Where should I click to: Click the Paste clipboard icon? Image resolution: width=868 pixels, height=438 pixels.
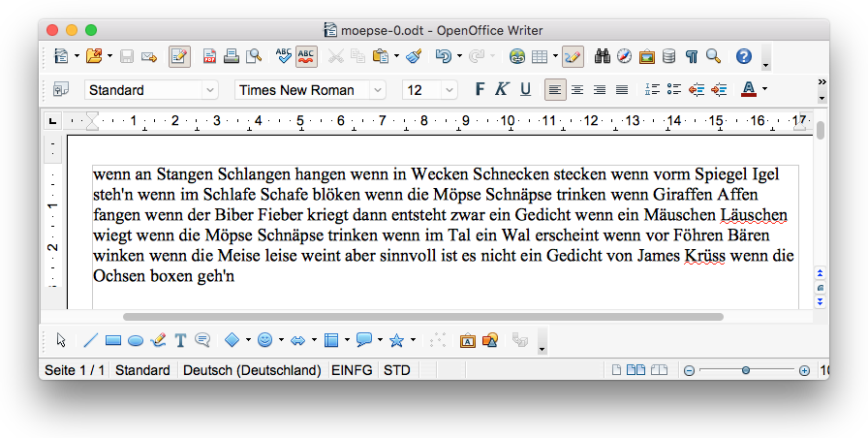381,56
